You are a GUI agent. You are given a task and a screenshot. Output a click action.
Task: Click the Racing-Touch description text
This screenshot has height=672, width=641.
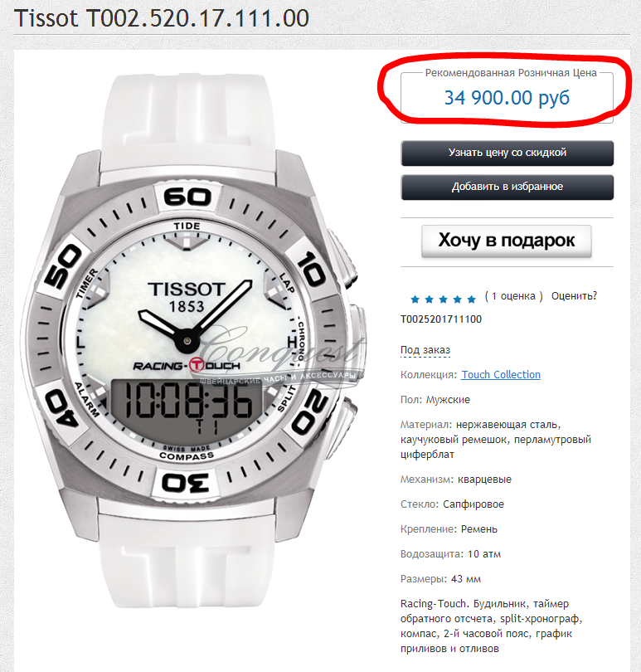[492, 626]
